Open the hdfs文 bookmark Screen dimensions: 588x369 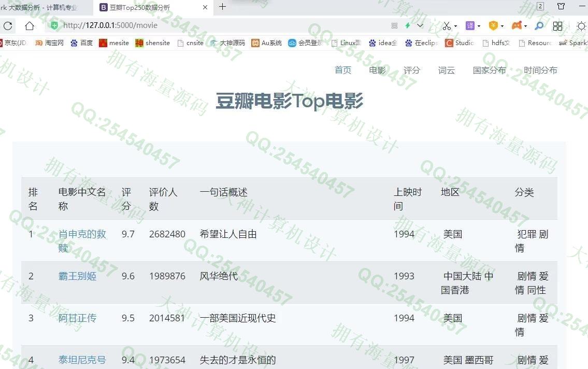tap(496, 42)
